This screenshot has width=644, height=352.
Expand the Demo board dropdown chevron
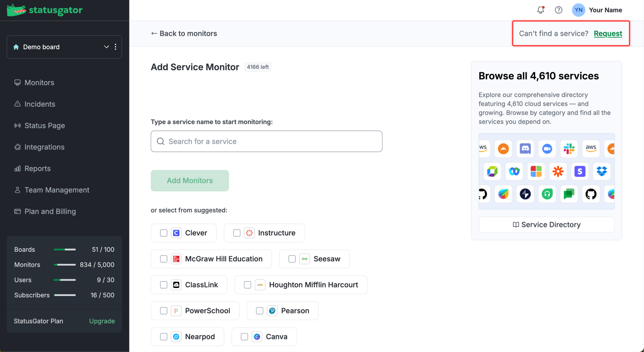tap(106, 47)
